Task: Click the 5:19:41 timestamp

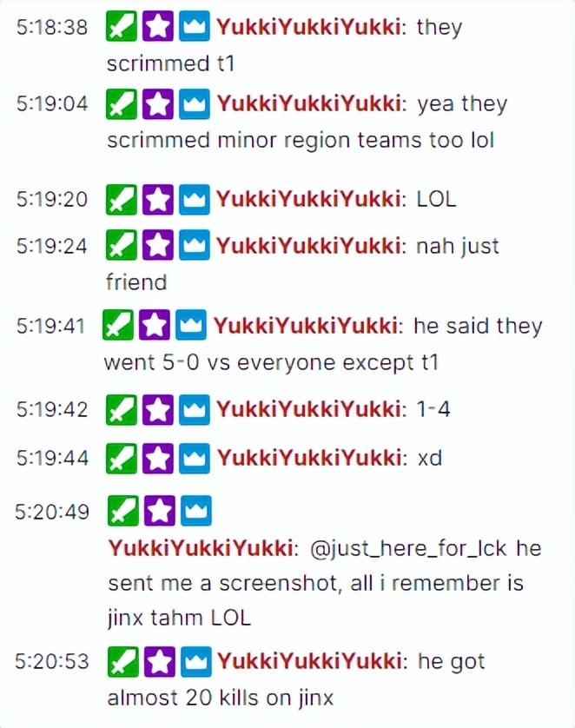Action: 50,326
